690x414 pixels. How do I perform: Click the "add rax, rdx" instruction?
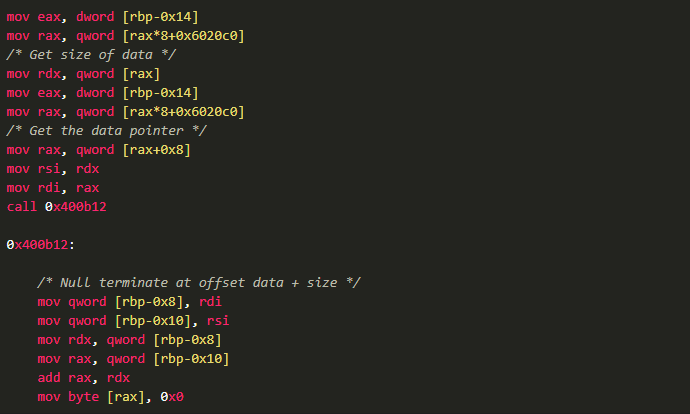[x=83, y=377]
